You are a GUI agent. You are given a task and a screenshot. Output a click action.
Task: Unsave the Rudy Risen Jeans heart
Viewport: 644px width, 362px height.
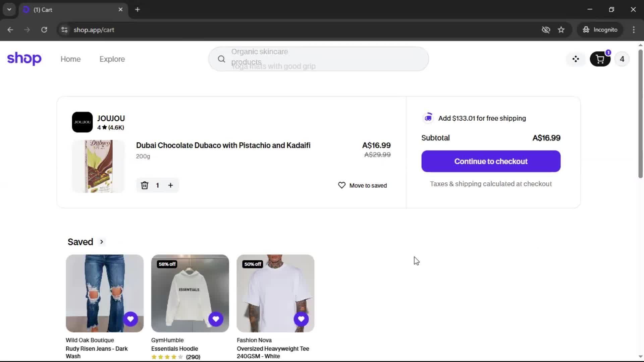[130, 319]
